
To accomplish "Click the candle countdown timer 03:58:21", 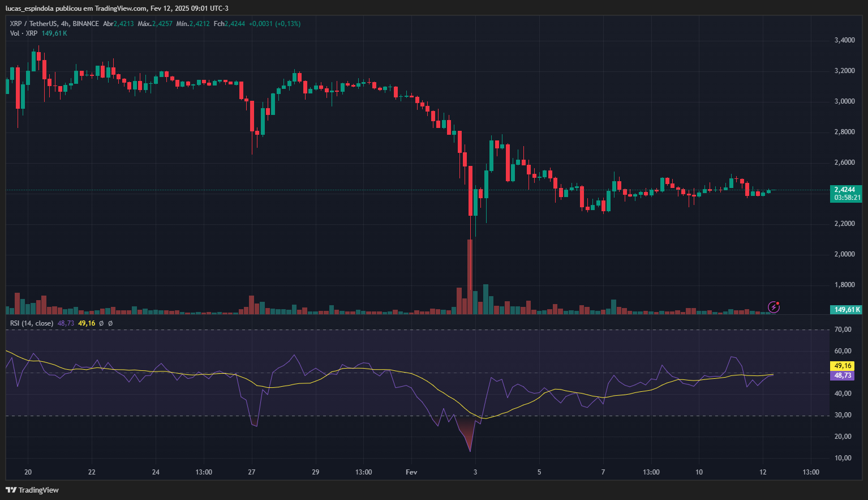I will [847, 198].
